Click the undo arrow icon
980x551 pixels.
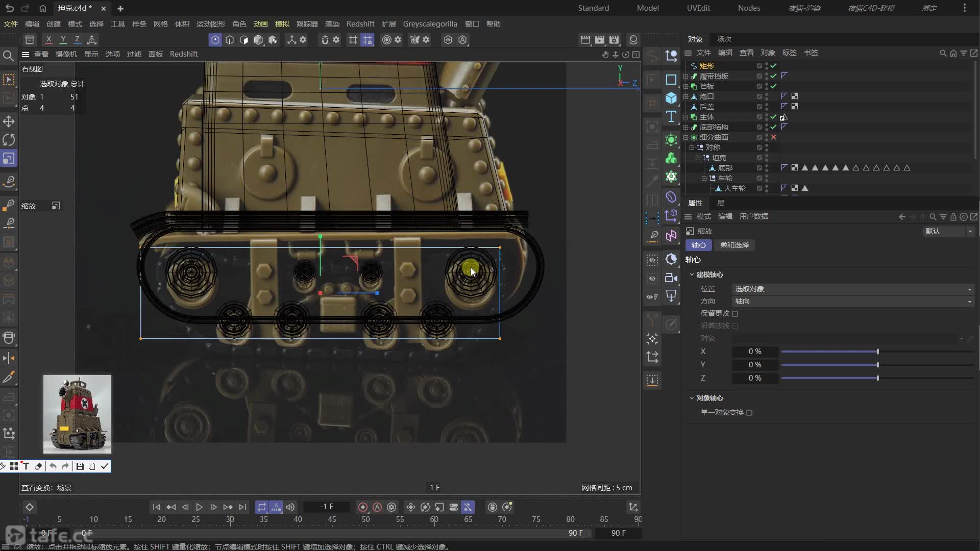pos(10,8)
